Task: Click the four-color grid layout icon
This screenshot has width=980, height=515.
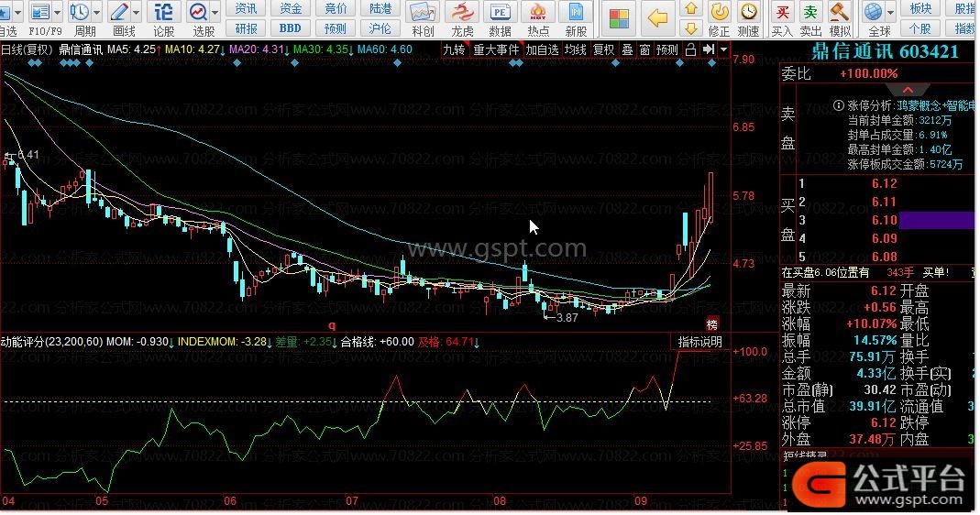Action: click(619, 18)
